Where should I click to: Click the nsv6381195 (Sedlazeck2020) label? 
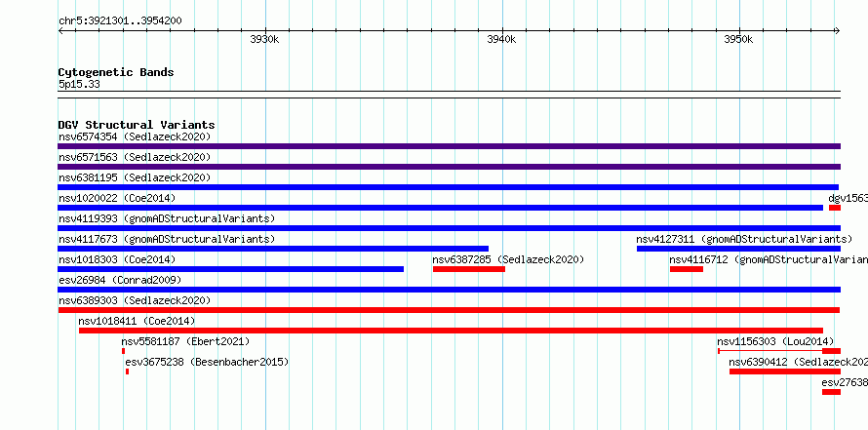[135, 177]
